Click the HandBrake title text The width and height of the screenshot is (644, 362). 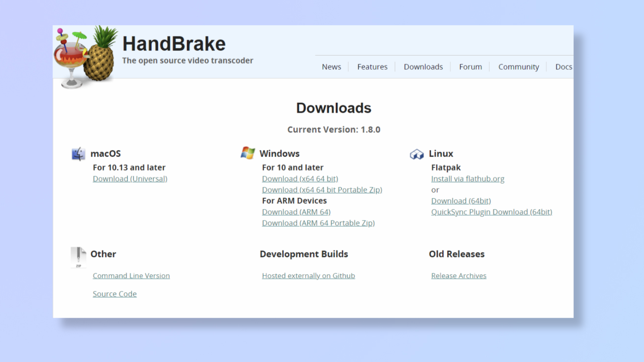pos(174,44)
